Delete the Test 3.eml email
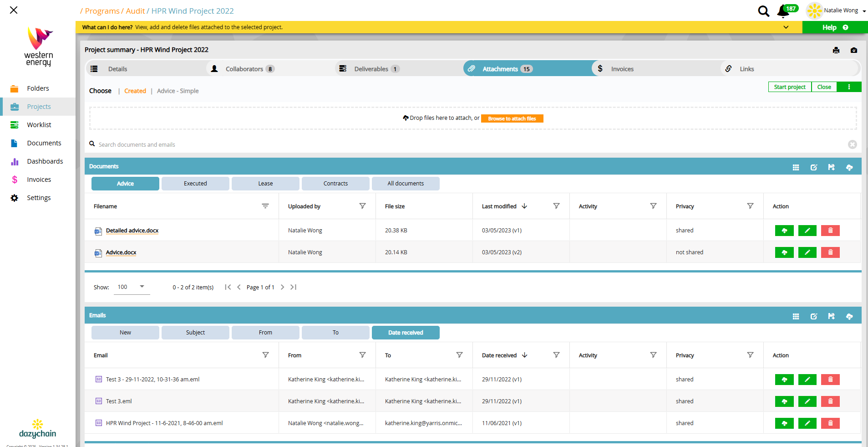The image size is (868, 447). tap(830, 401)
